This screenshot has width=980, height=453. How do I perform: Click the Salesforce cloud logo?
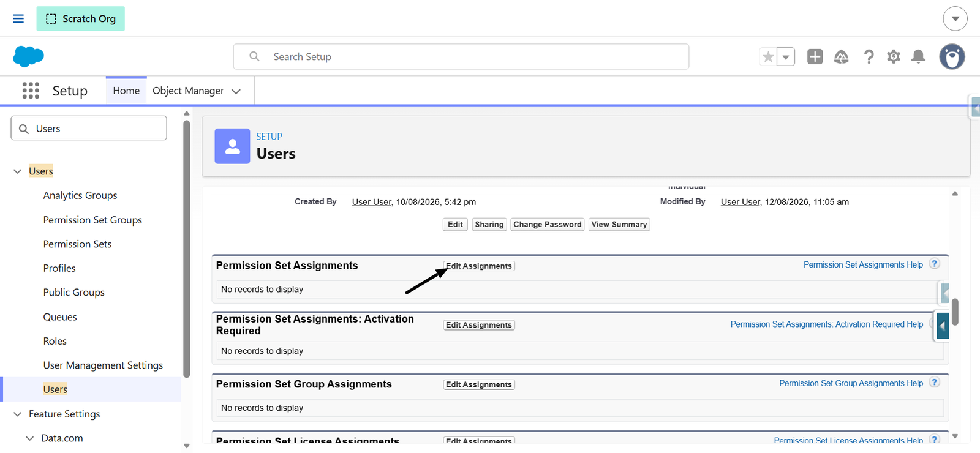point(28,56)
